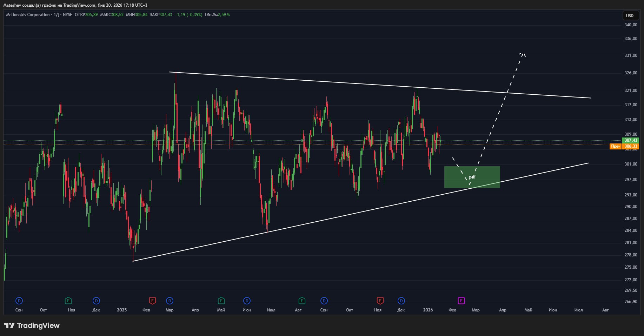Select the leftmost dividend marker above Сен 2024
The image size is (644, 336).
[19, 301]
